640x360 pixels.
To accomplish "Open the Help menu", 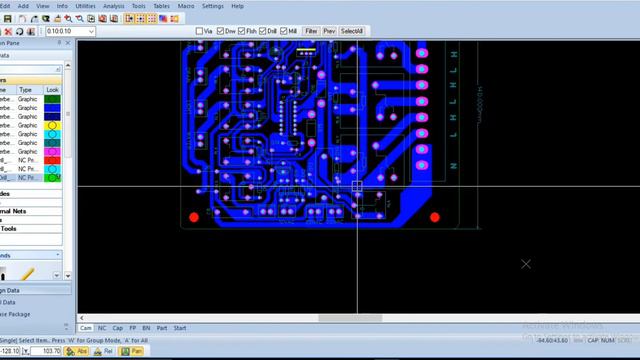I will [x=238, y=6].
